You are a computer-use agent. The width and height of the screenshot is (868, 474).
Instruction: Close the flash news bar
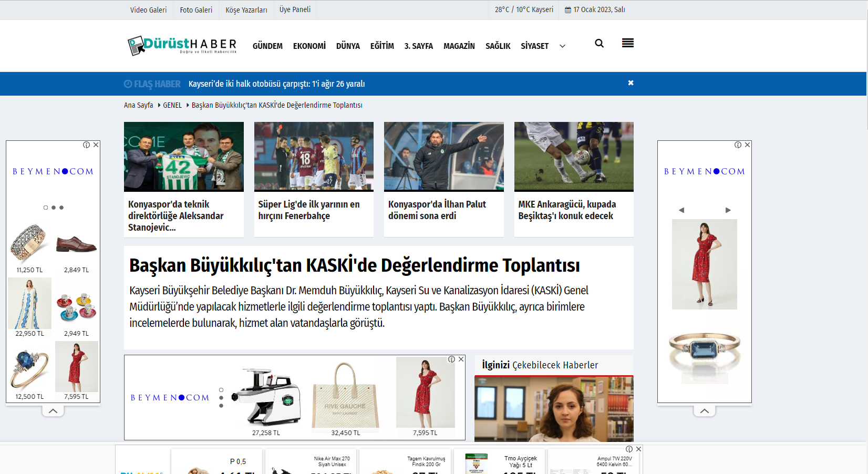pyautogui.click(x=631, y=83)
